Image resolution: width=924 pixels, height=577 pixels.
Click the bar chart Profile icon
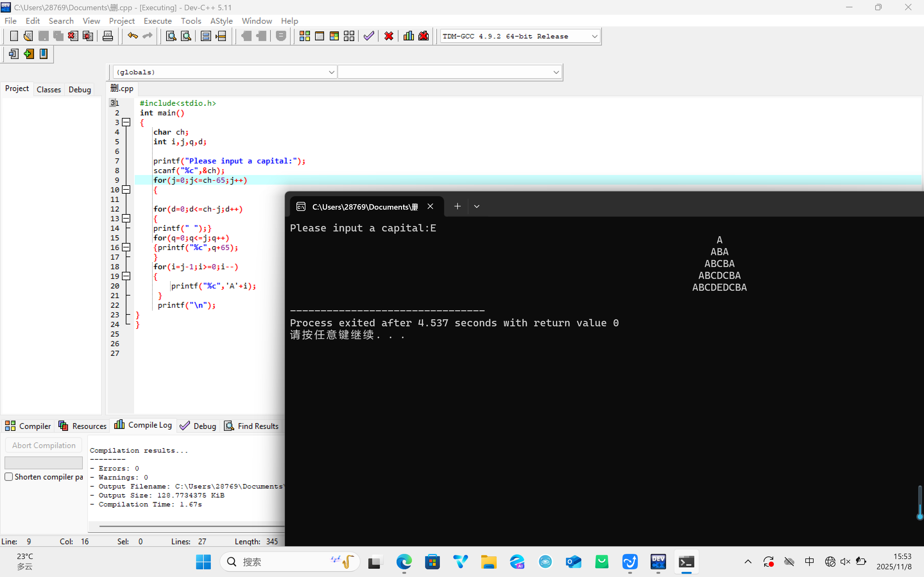pyautogui.click(x=408, y=36)
